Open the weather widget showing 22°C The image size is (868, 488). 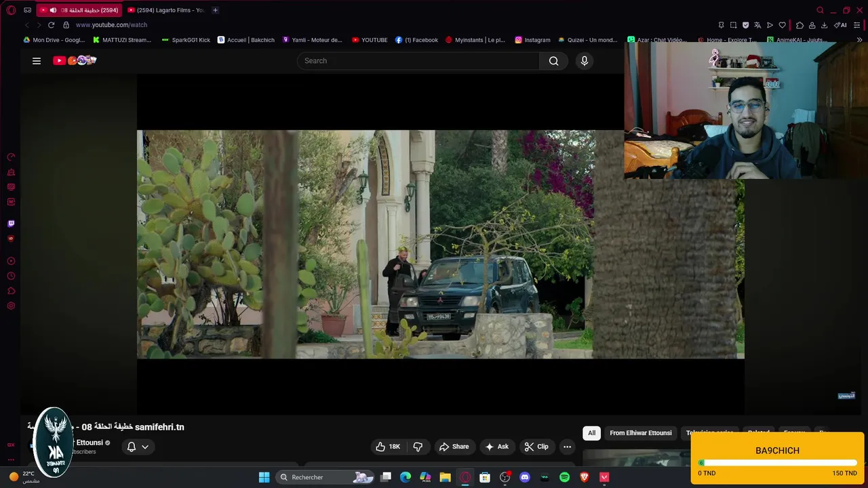point(24,477)
